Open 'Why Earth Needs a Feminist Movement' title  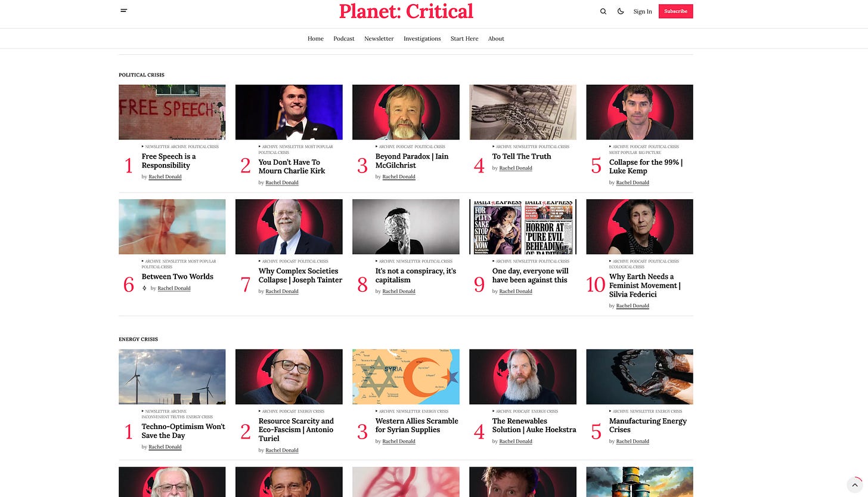[x=645, y=286]
